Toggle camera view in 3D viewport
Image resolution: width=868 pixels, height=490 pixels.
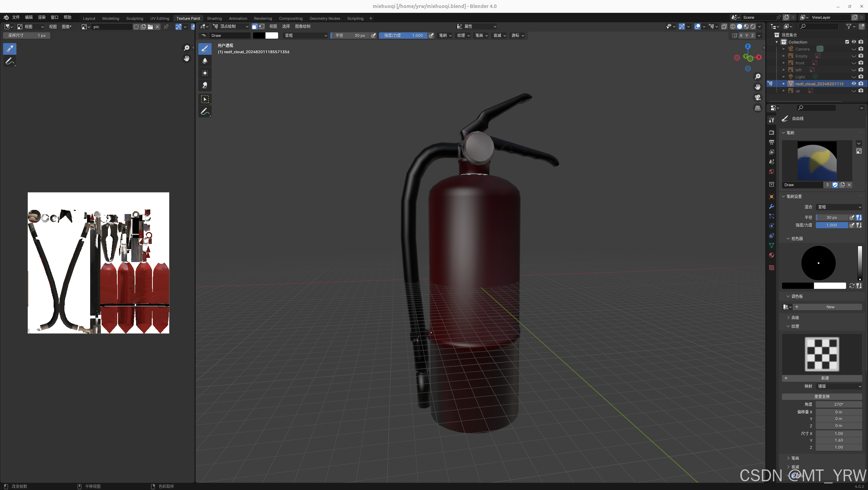coord(758,97)
